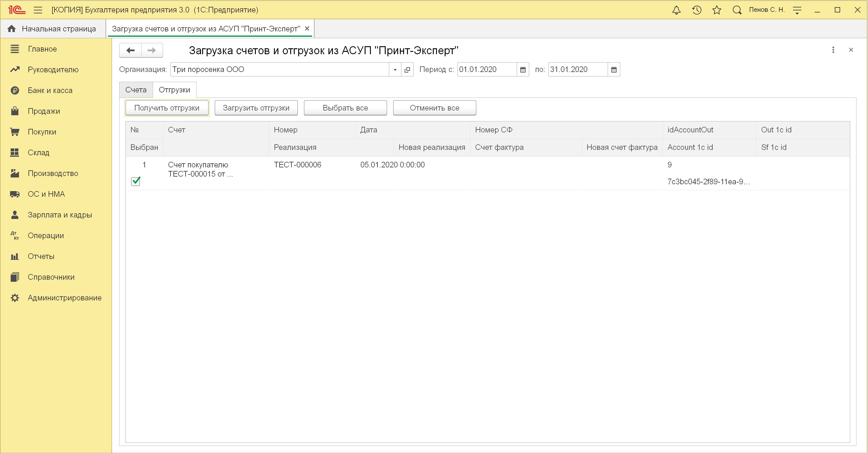Focus the Организация input field

pyautogui.click(x=280, y=69)
